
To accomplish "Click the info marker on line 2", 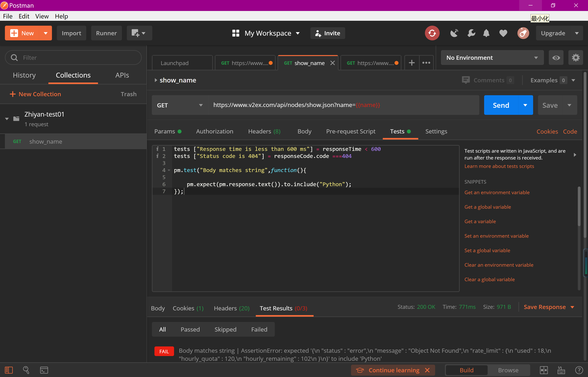I will tap(157, 156).
